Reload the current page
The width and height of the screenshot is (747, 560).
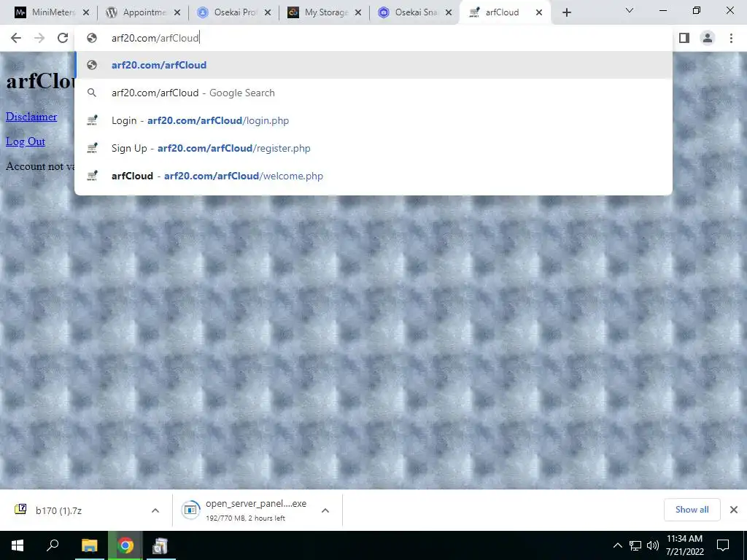click(63, 38)
